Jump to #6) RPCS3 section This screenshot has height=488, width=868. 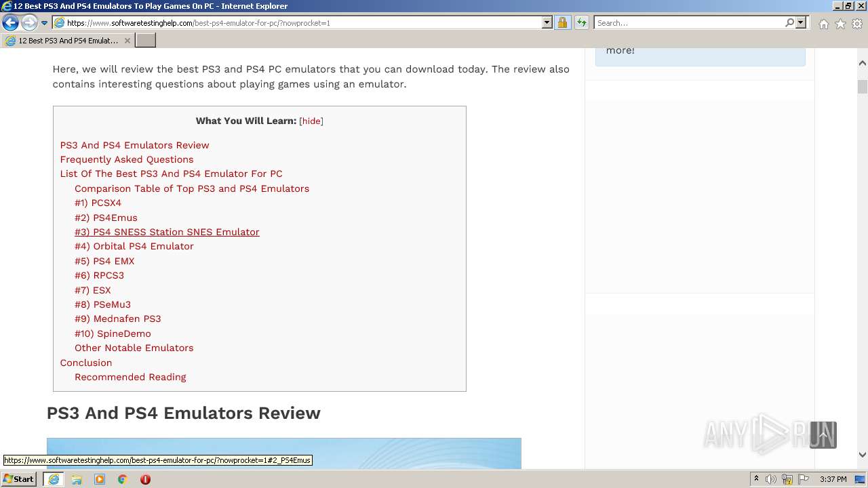pos(99,275)
